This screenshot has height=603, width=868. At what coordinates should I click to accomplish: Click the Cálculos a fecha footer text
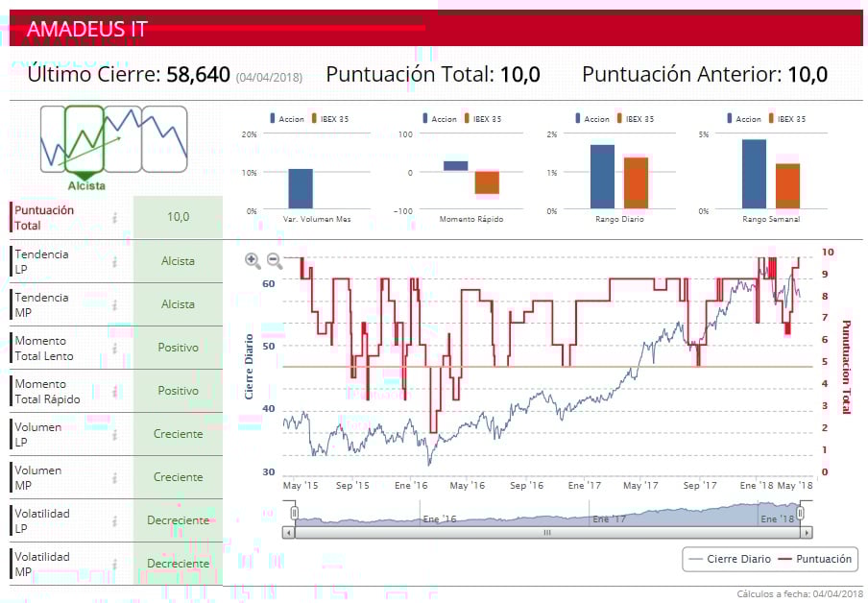tap(800, 593)
